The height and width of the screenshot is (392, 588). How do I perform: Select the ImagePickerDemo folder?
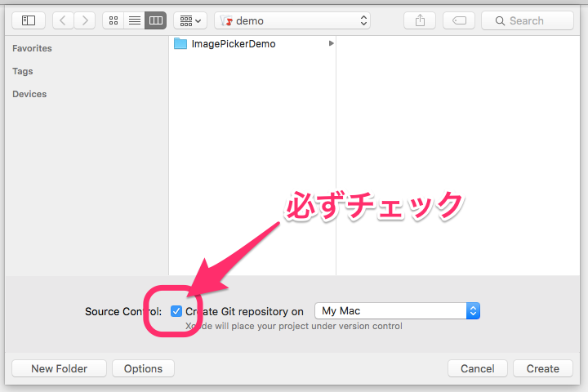click(252, 44)
